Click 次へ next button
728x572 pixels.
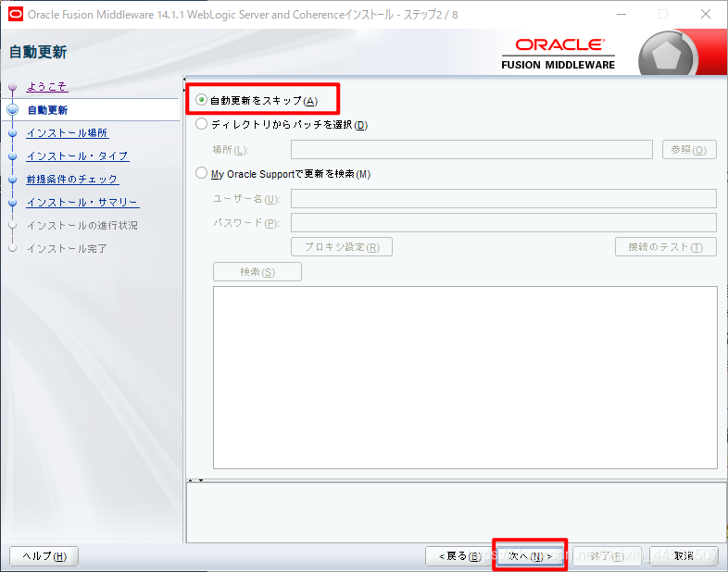(530, 555)
